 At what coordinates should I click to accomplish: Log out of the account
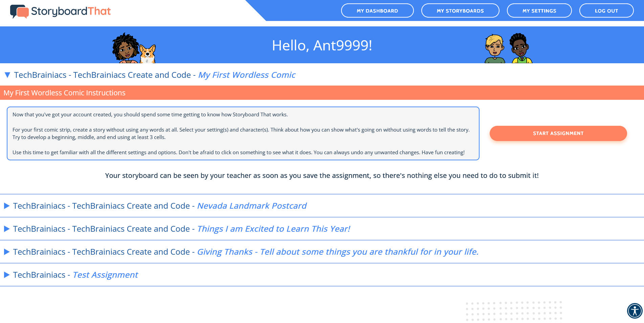[606, 10]
